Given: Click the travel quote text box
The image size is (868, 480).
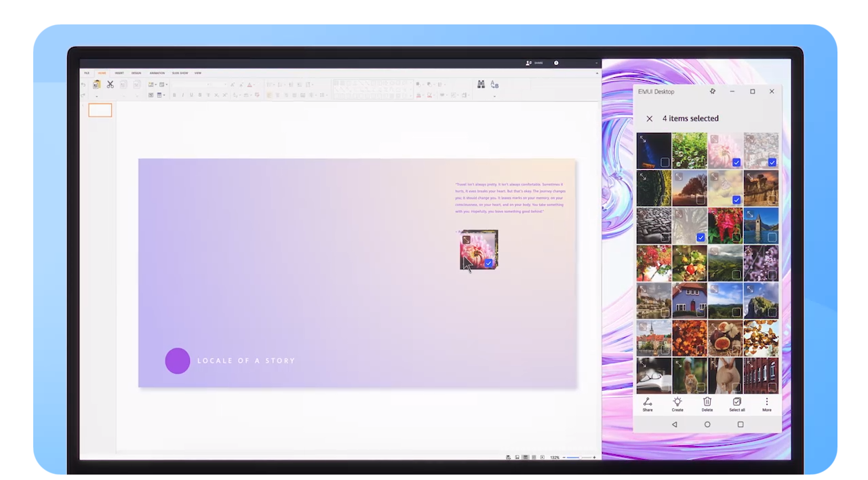Looking at the screenshot, I should tap(510, 198).
